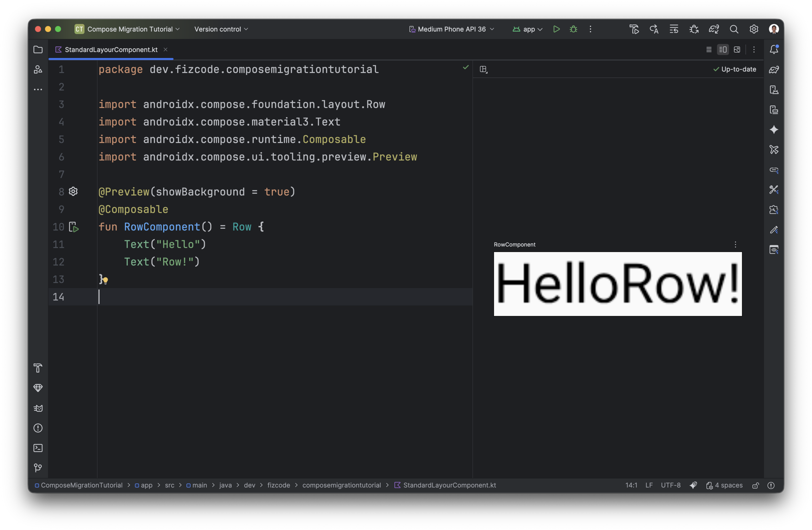Click the preview settings gear on line 8
Viewport: 812px width, 530px height.
73,191
